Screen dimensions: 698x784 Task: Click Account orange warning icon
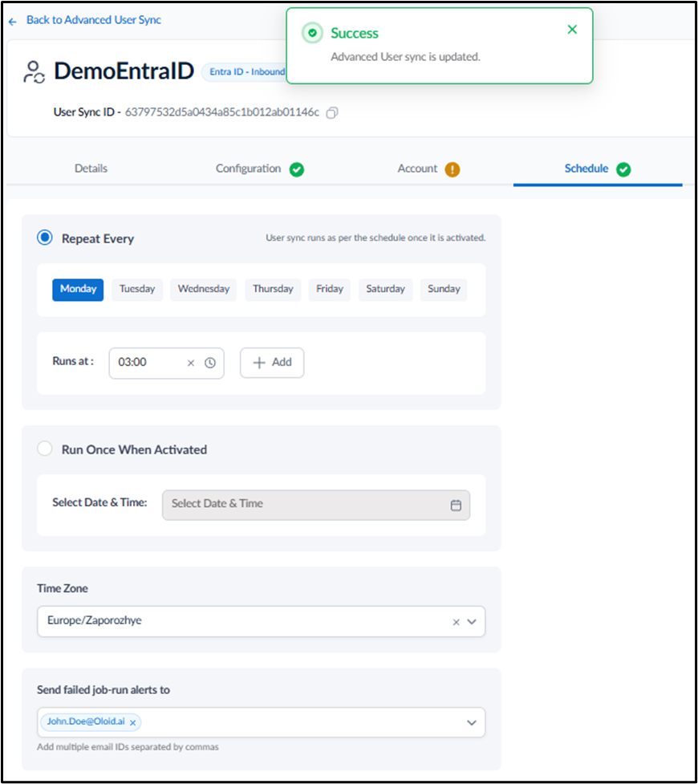[x=452, y=169]
